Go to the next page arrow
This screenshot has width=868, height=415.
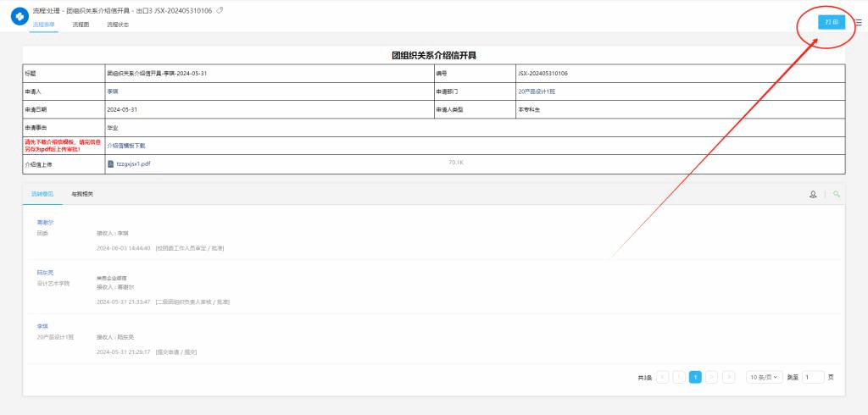tap(712, 377)
